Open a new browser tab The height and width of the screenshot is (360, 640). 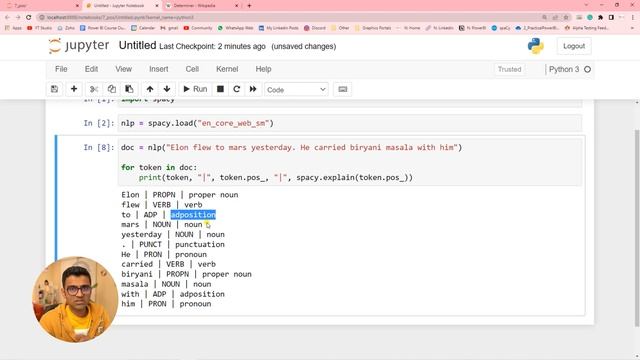click(x=249, y=6)
